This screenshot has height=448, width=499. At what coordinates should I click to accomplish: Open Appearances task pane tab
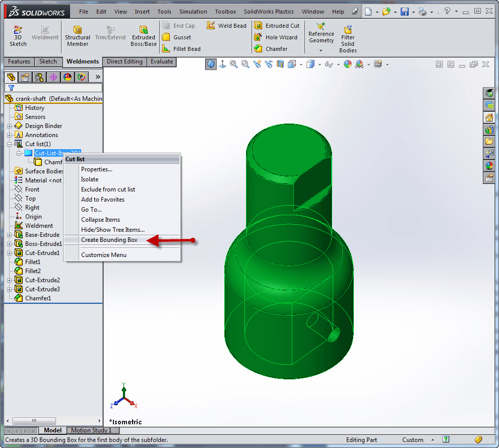pos(489,165)
